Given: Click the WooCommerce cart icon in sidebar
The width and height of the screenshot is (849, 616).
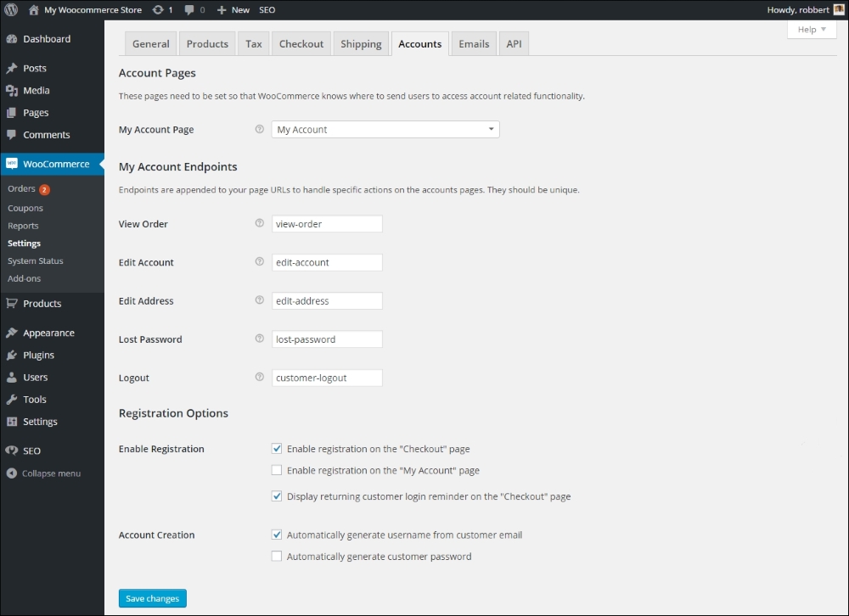Looking at the screenshot, I should tap(12, 163).
